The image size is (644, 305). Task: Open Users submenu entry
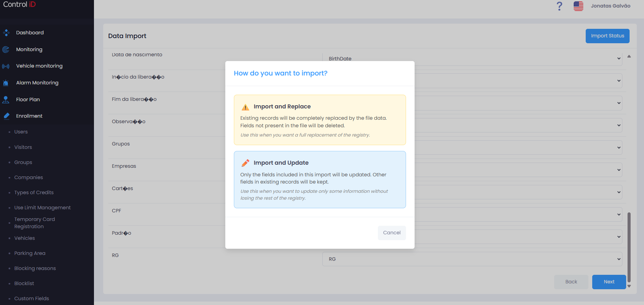pyautogui.click(x=21, y=132)
